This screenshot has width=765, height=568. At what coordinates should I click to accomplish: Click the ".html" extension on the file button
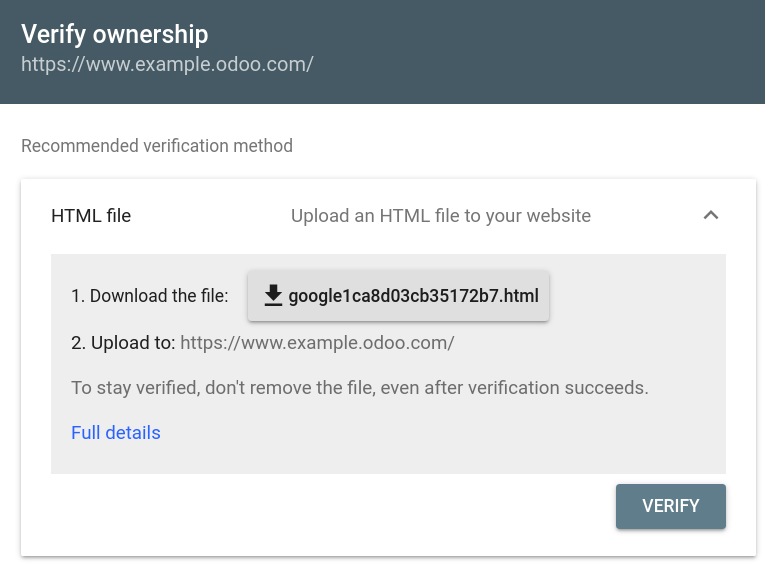tap(519, 296)
